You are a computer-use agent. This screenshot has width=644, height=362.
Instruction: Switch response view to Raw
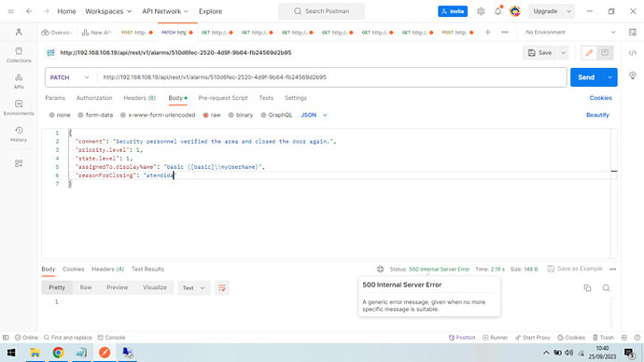point(86,287)
